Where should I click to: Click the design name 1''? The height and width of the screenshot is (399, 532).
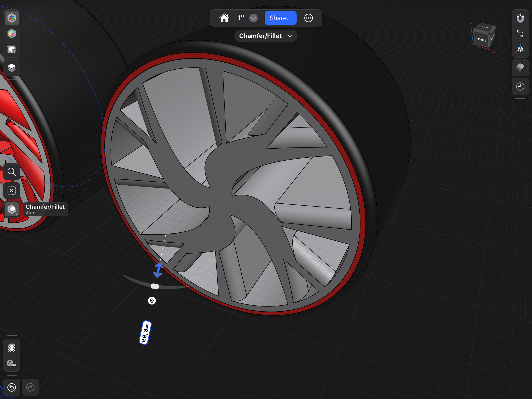click(241, 18)
